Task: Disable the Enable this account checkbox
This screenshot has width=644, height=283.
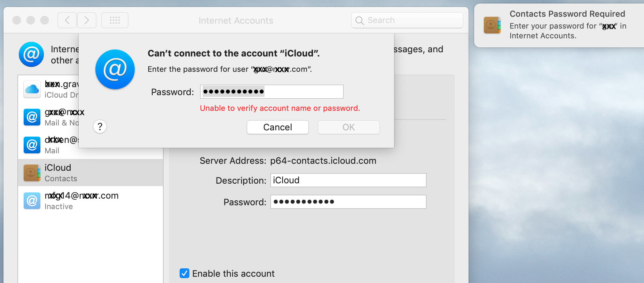Action: click(184, 273)
